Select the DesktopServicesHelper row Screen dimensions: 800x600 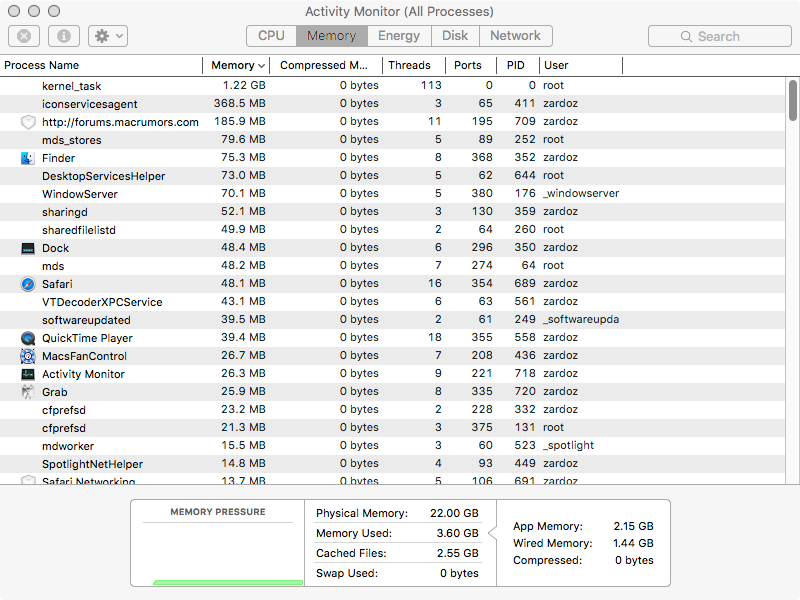pyautogui.click(x=392, y=176)
